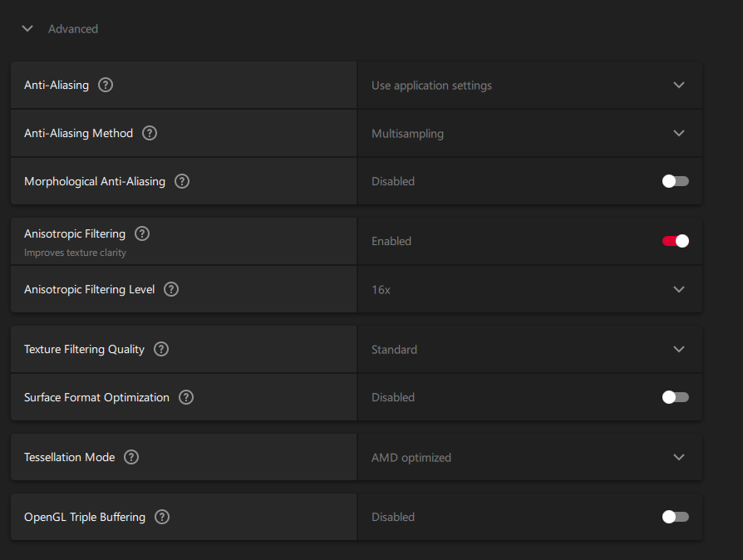The width and height of the screenshot is (743, 560).
Task: Open the Tessellation Mode AMD optimized dropdown
Action: coord(529,457)
